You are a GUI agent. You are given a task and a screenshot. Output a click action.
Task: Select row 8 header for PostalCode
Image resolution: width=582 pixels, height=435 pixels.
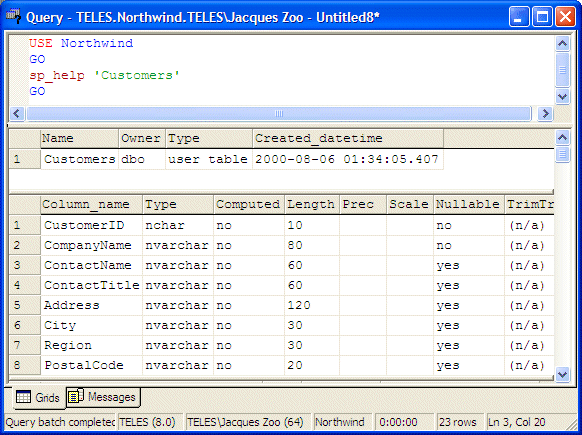(24, 365)
